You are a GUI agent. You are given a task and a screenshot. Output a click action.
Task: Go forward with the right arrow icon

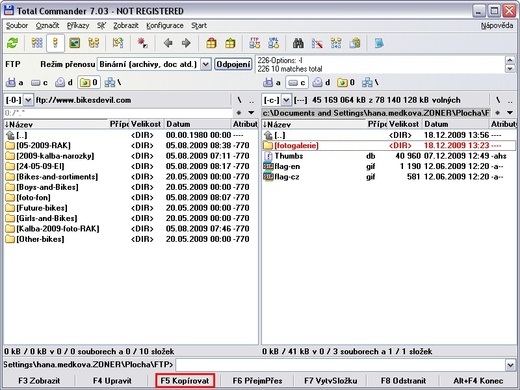point(186,43)
